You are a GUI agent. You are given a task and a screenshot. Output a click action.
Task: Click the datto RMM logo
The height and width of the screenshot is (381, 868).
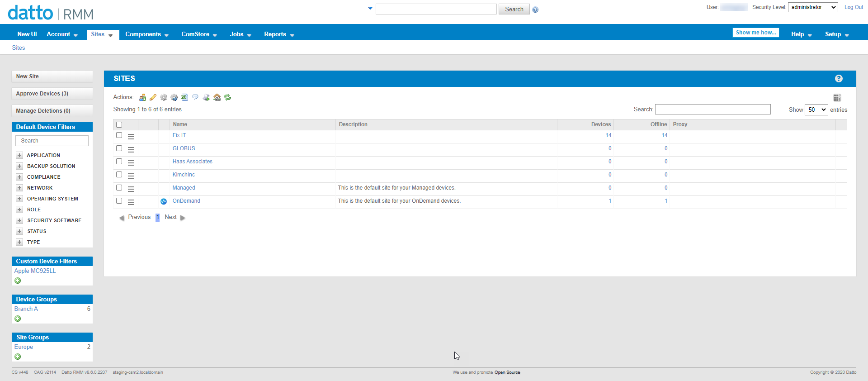coord(51,13)
